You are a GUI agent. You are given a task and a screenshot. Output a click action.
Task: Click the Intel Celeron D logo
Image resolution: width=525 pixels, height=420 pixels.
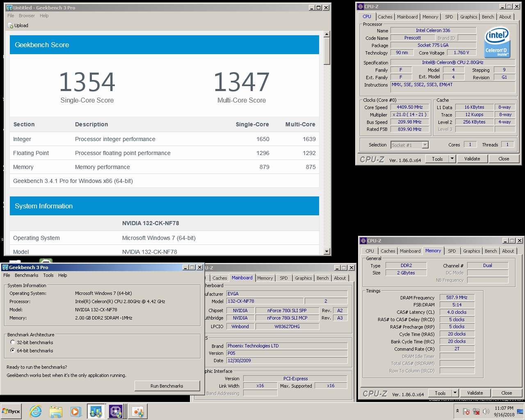tap(497, 41)
